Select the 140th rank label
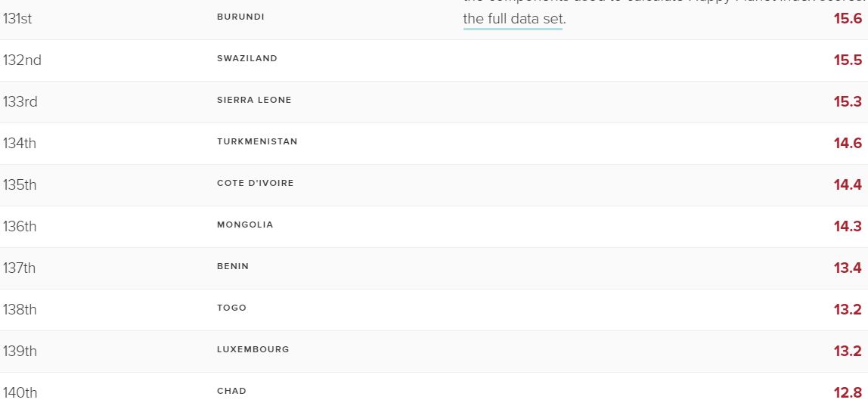 pos(20,393)
